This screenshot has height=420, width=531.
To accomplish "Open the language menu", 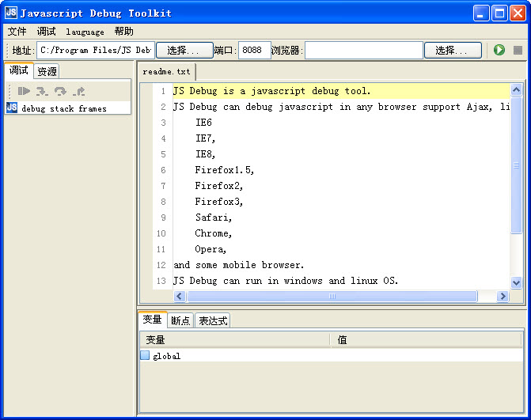I will (x=85, y=32).
